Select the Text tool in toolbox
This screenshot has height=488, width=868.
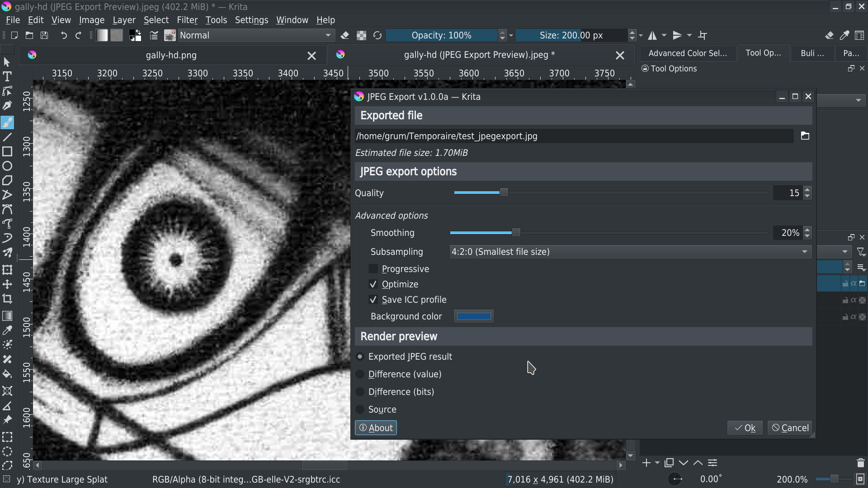[x=7, y=76]
